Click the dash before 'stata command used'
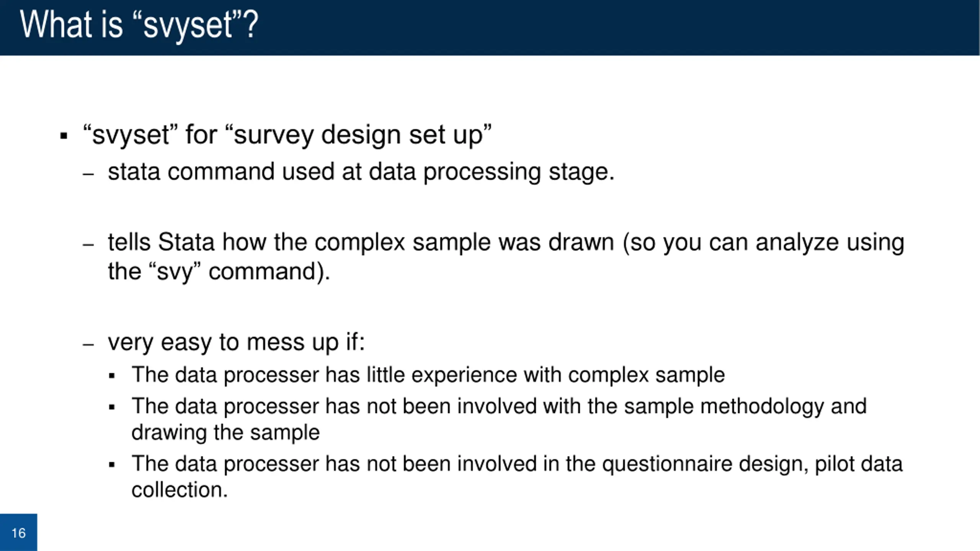The image size is (980, 551). tap(88, 175)
